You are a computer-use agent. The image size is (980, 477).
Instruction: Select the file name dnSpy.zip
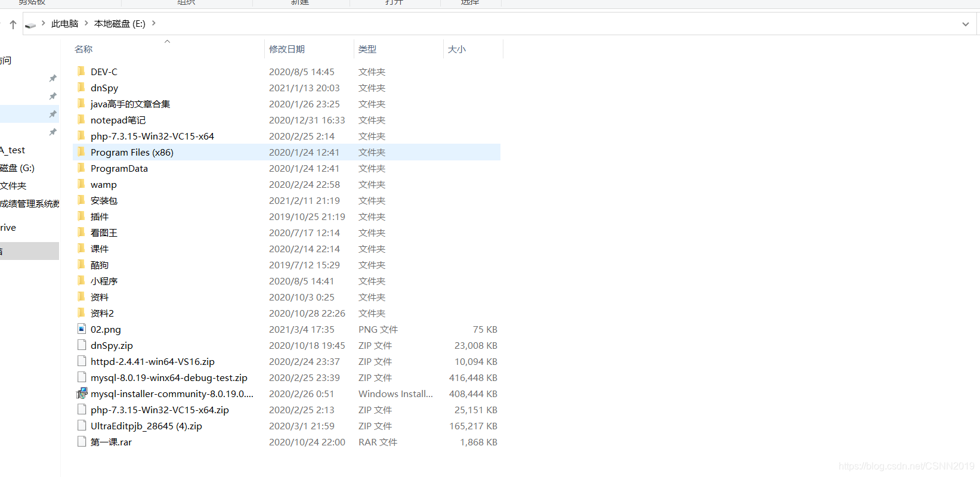(x=112, y=345)
